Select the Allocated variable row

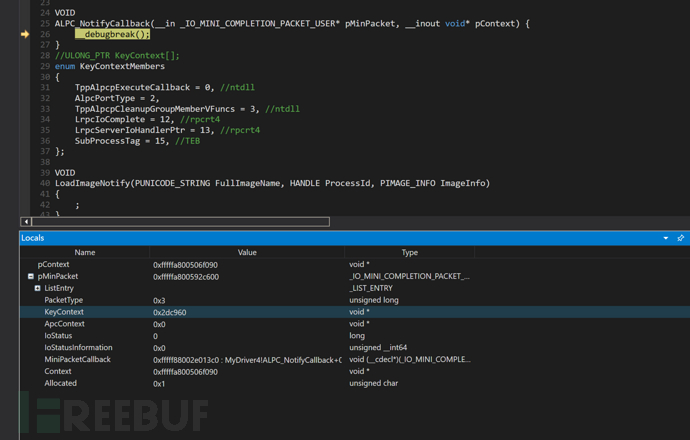pos(60,383)
